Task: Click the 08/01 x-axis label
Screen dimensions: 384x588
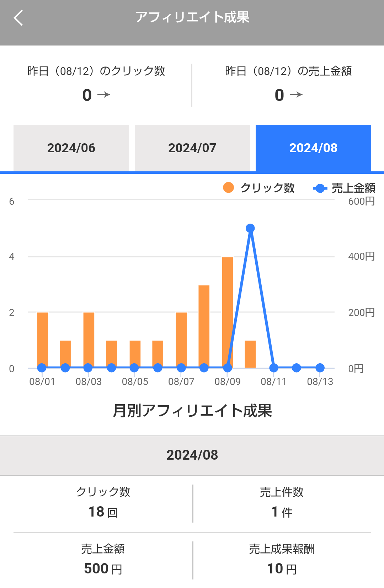Action: point(42,382)
